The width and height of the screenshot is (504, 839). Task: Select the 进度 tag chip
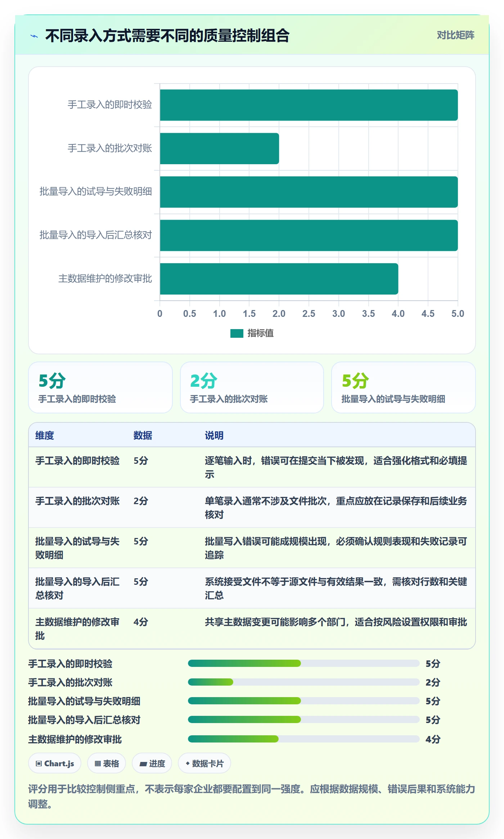tap(152, 763)
